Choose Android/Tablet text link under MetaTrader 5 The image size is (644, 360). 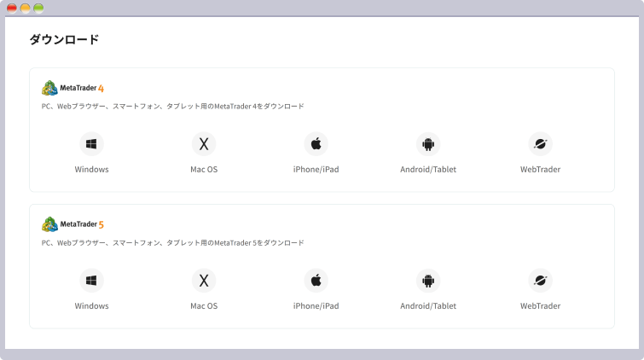[x=428, y=305]
